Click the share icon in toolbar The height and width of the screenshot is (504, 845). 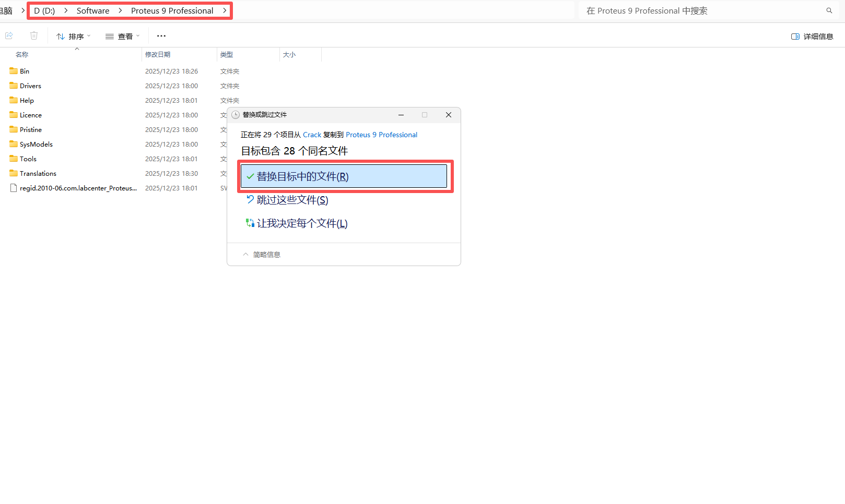pyautogui.click(x=9, y=35)
